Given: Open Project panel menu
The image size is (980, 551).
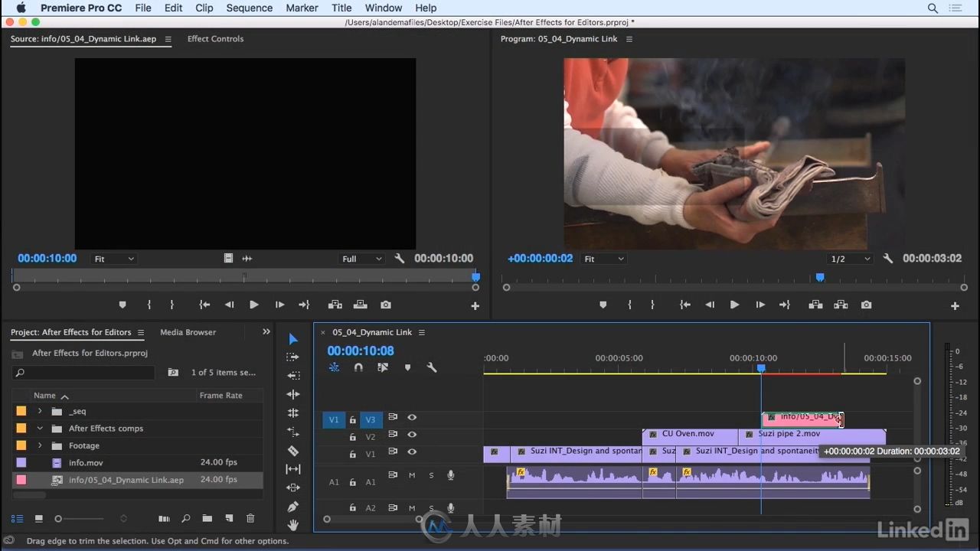Looking at the screenshot, I should coord(140,333).
